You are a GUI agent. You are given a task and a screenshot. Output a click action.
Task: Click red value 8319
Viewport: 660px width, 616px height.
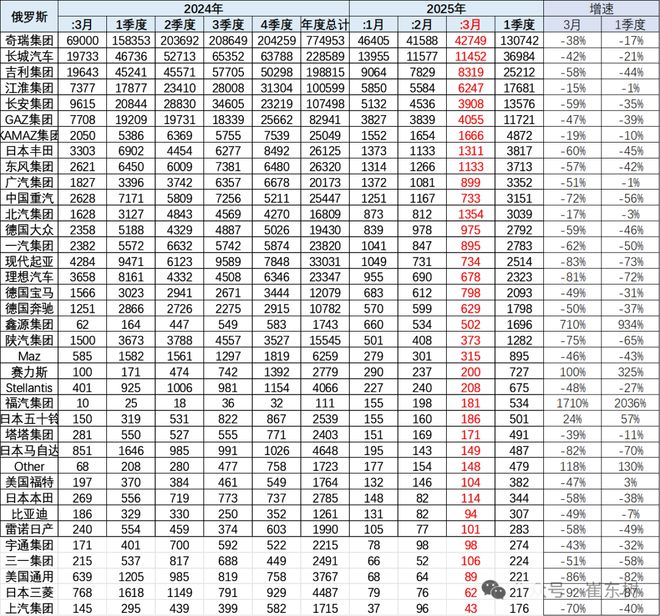[x=470, y=72]
